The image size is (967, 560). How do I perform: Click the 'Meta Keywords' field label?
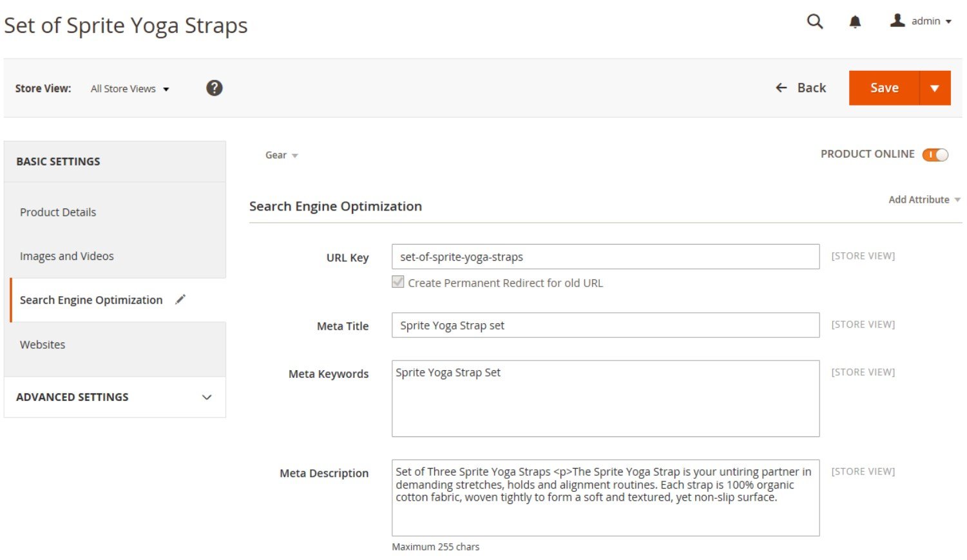tap(329, 374)
